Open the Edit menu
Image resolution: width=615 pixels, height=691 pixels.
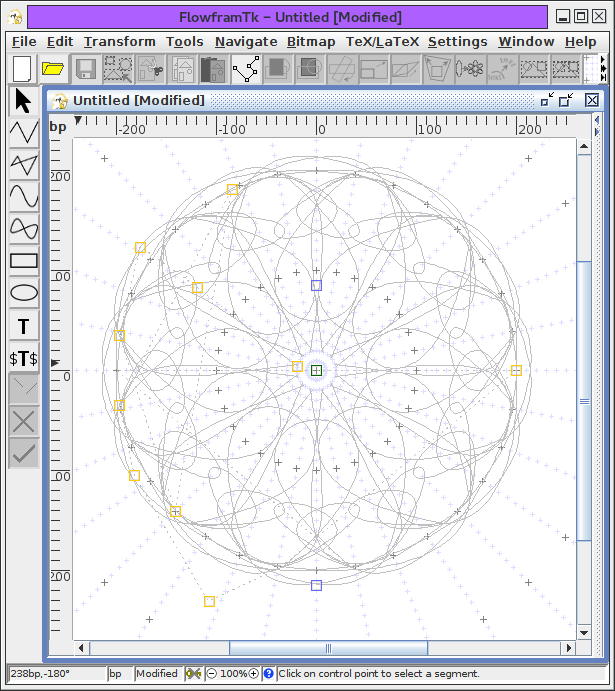tap(60, 41)
